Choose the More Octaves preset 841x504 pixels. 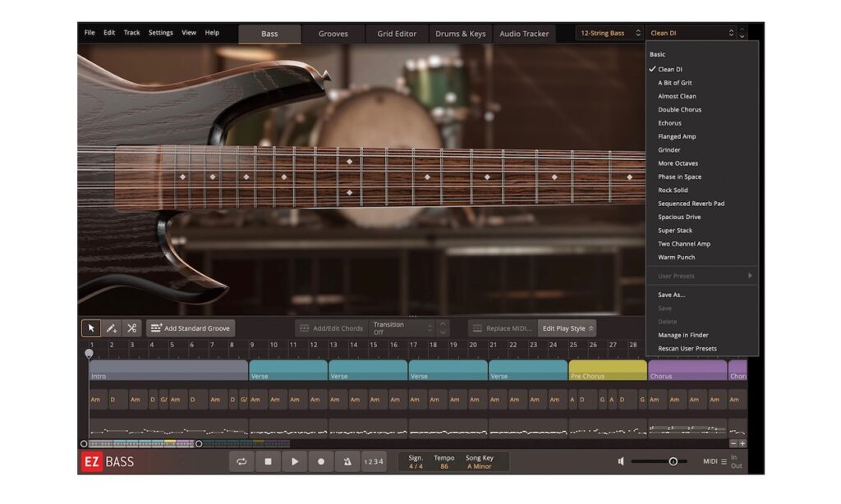point(702,163)
